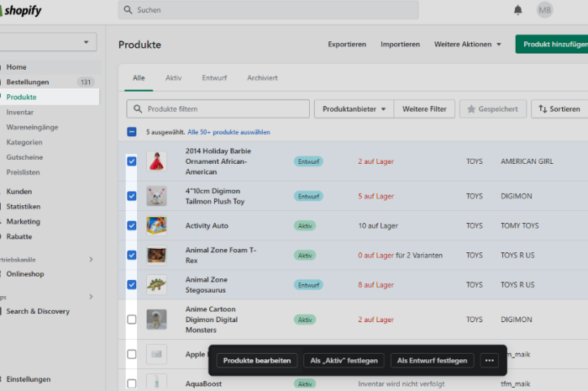Check the Apple product row checkbox
Screen dimensions: 588x391
[x=132, y=354]
